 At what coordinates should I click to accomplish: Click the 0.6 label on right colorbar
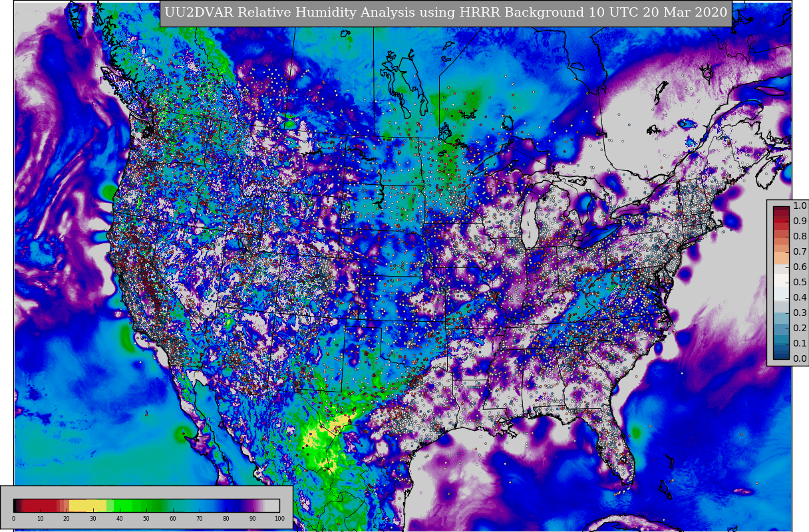[800, 267]
